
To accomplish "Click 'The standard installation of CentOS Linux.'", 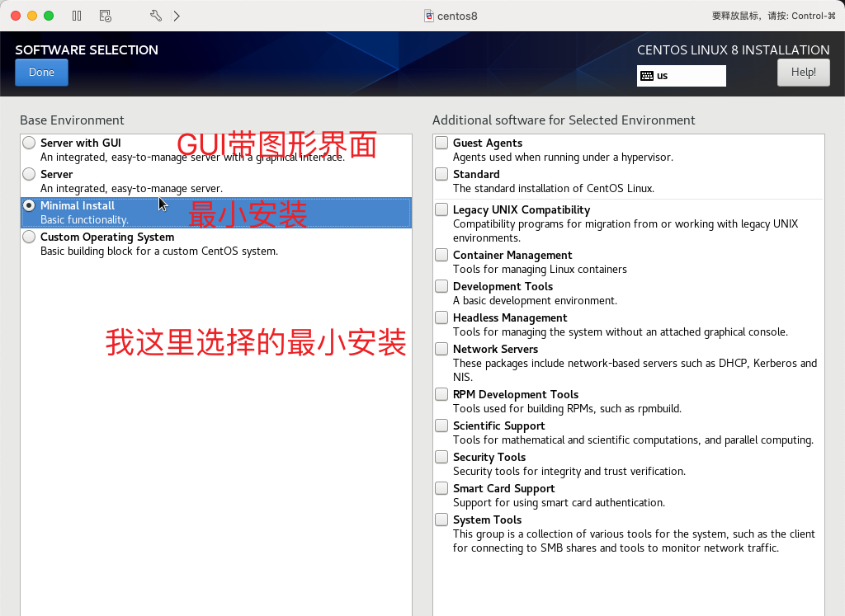I will (x=554, y=189).
